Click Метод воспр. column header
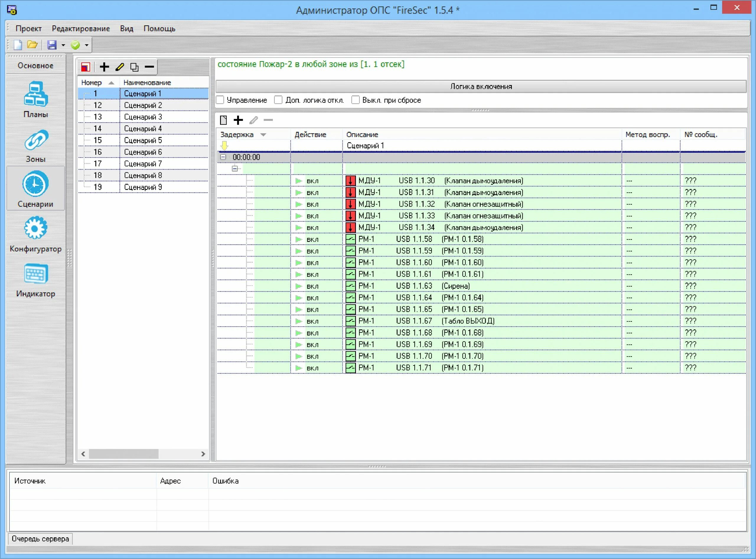This screenshot has height=559, width=756. (651, 135)
